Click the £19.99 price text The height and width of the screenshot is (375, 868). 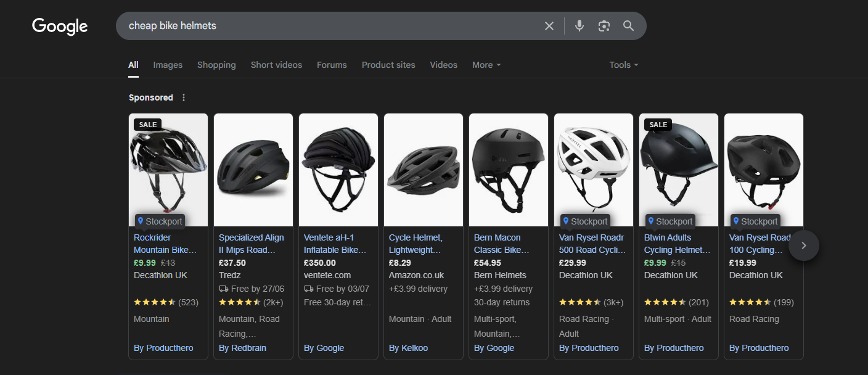click(743, 263)
